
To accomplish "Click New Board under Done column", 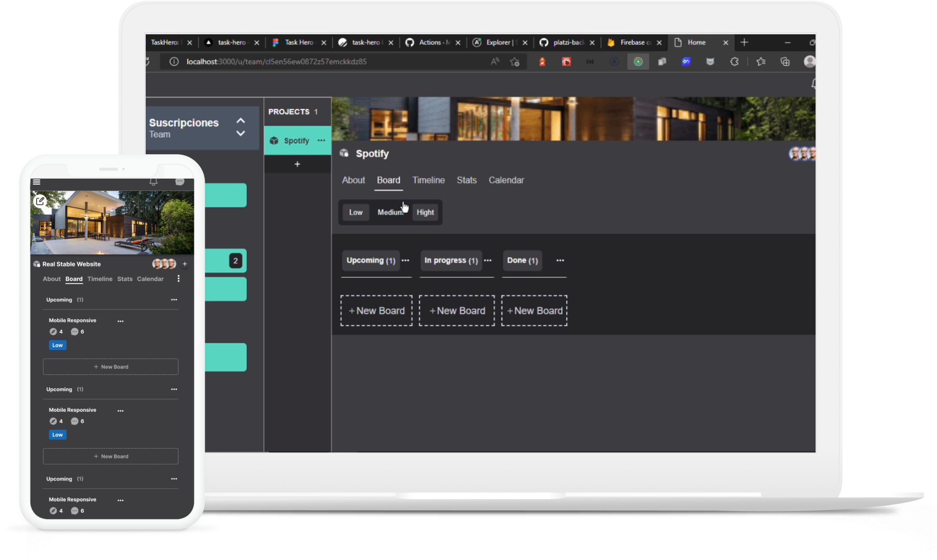I will pos(535,310).
